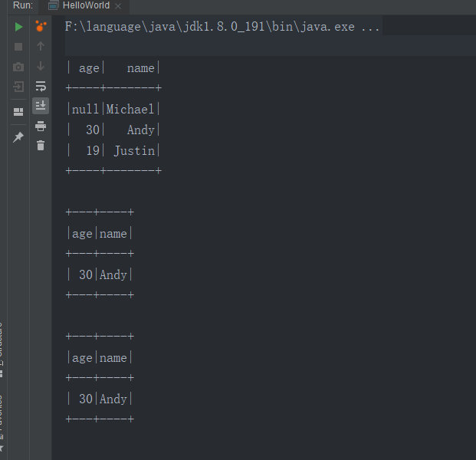Image resolution: width=476 pixels, height=460 pixels.
Task: Close the HelloWorld run tab
Action: 118,6
